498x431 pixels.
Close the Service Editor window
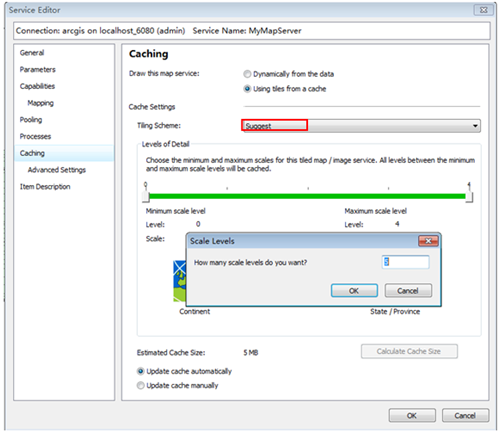pyautogui.click(x=483, y=10)
